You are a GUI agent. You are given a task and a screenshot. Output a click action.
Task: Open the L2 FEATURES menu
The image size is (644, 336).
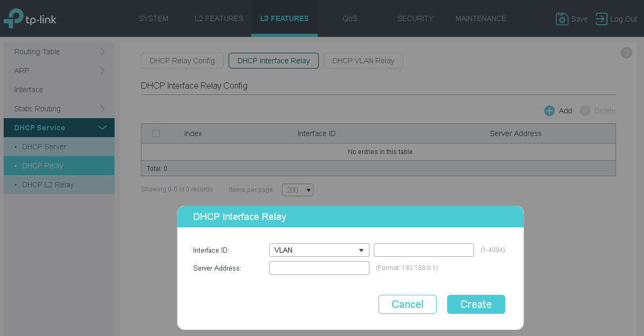(219, 18)
